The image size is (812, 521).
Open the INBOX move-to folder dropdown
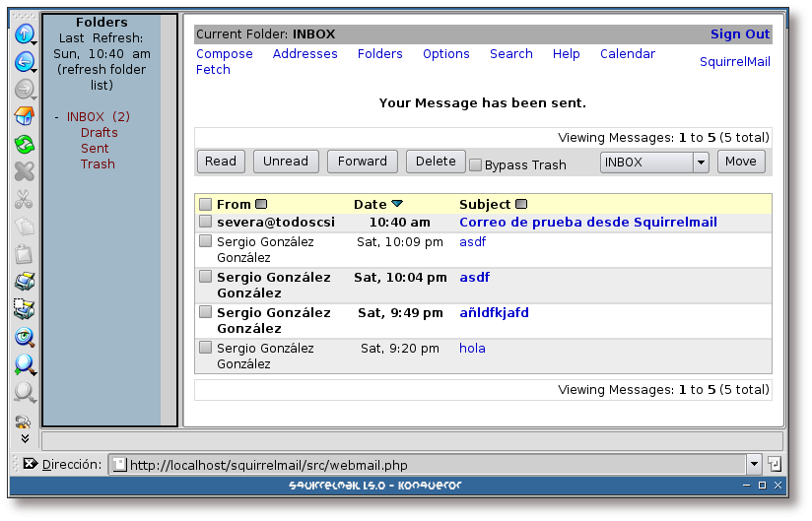pos(654,163)
